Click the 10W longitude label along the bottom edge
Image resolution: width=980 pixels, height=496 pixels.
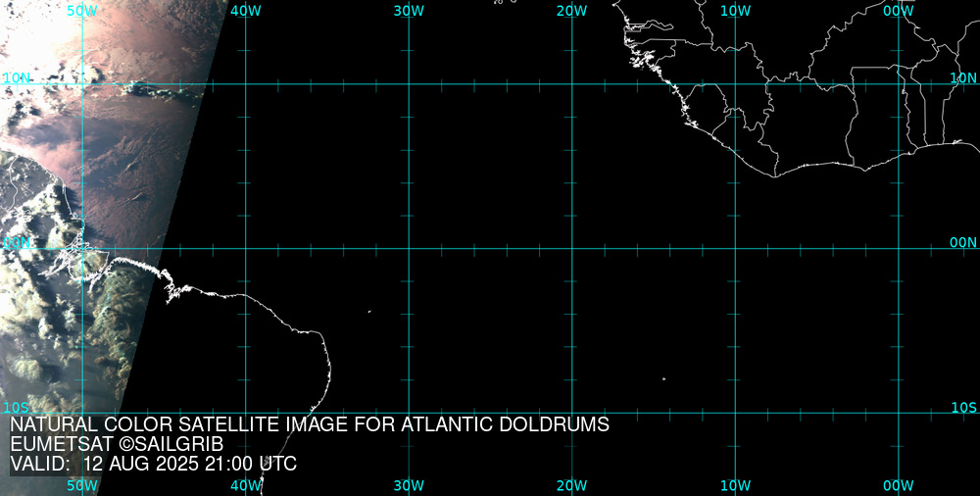tap(736, 485)
